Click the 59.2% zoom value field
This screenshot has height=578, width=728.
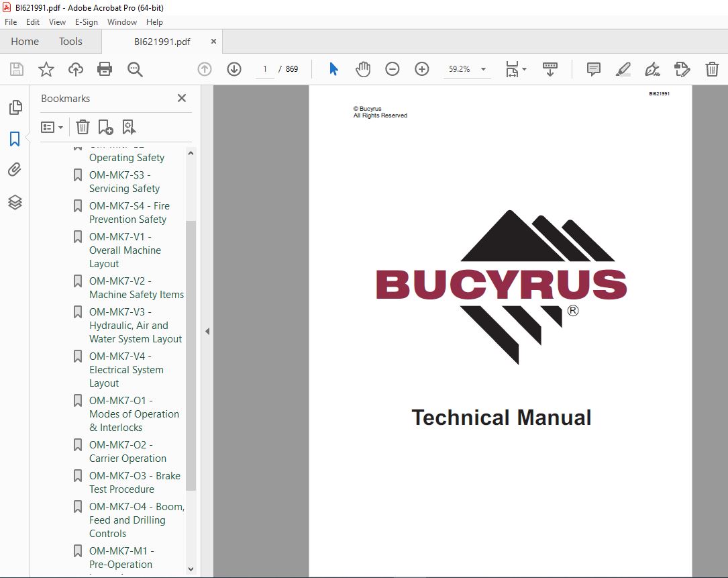[459, 69]
